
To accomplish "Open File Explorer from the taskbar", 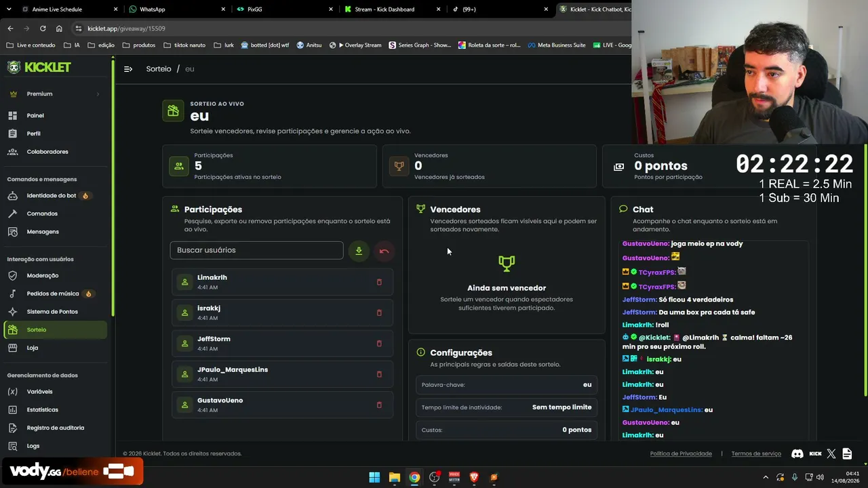I will point(394,477).
